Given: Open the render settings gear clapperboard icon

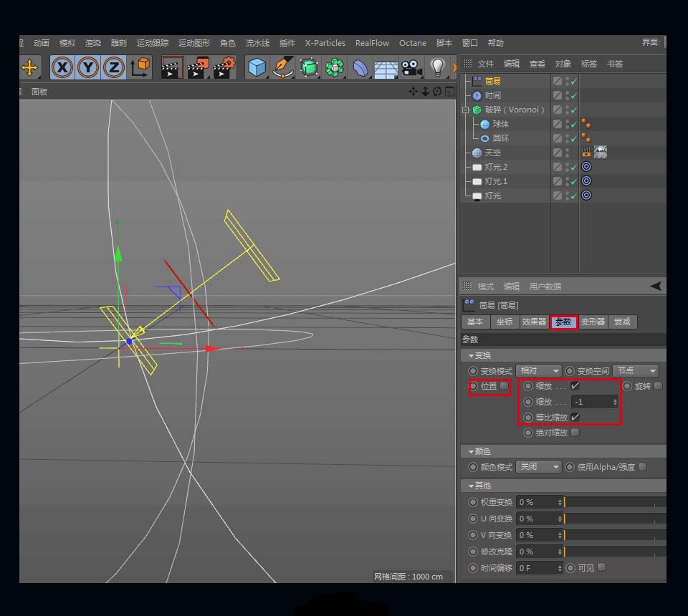Looking at the screenshot, I should click(224, 68).
